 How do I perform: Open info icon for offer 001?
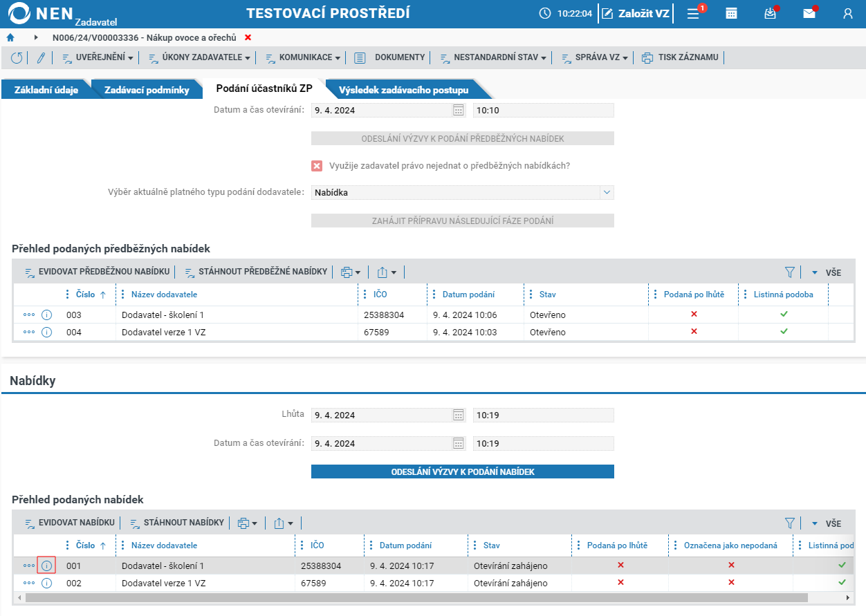pos(47,566)
